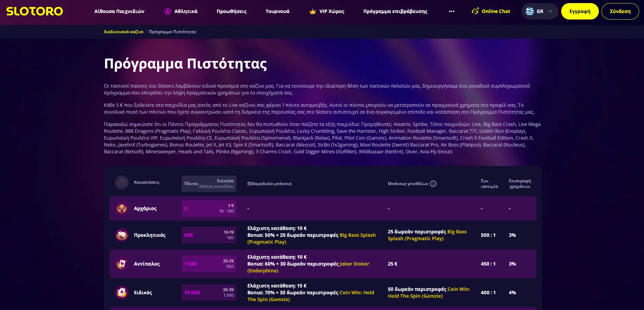Expand the three-dots more menu
The width and height of the screenshot is (644, 310).
(452, 11)
